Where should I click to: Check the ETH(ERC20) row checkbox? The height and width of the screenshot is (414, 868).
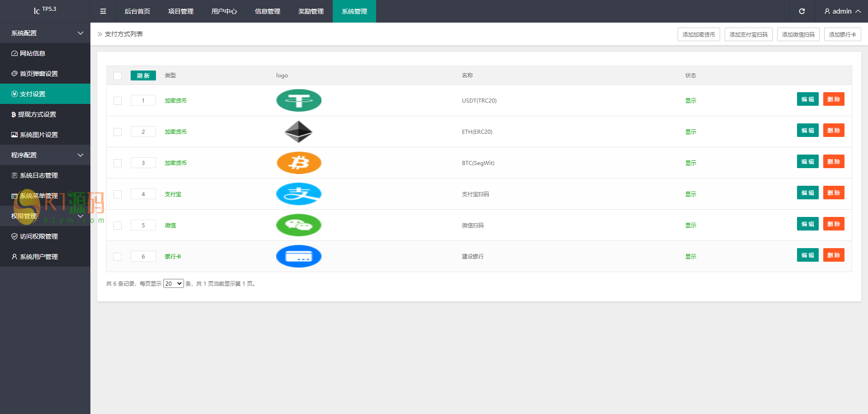coord(118,132)
